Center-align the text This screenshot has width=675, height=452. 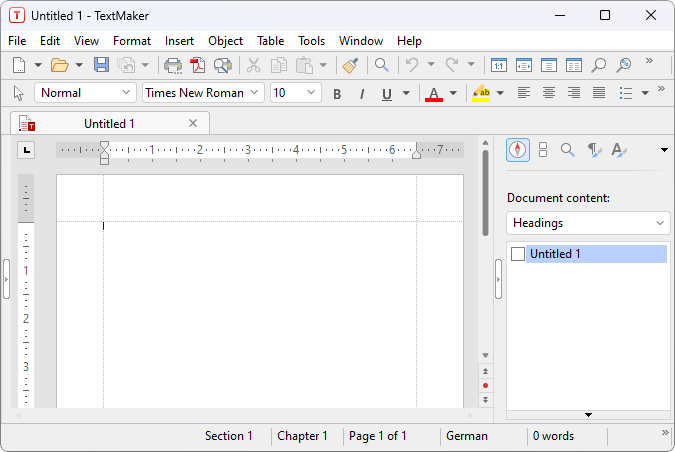pos(548,93)
